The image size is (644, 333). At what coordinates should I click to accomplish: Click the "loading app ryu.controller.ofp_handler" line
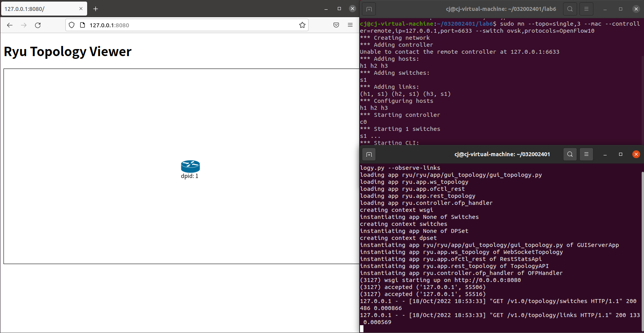[426, 203]
